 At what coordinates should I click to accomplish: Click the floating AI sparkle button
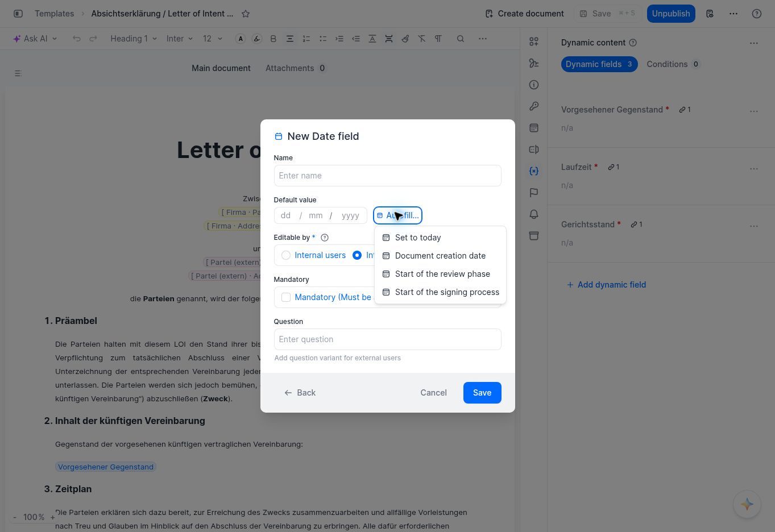[747, 504]
